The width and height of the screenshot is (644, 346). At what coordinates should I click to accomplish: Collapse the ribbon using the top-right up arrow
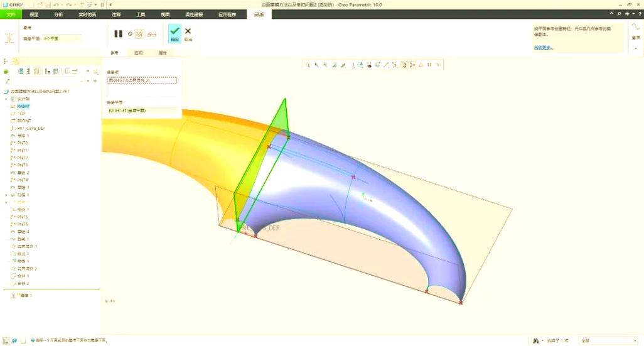611,14
